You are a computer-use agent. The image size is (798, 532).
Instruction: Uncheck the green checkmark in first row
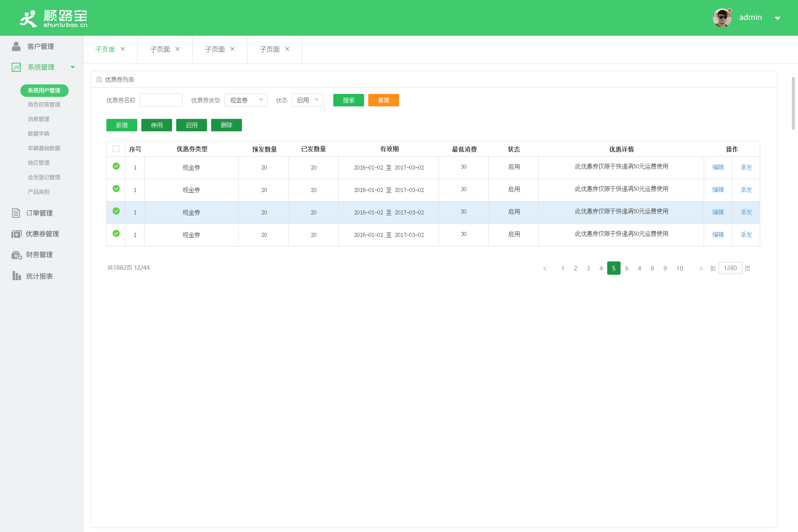[116, 166]
